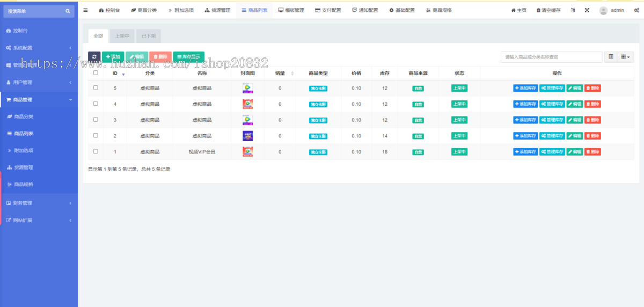Check the select-all checkbox in table header
Image resolution: width=644 pixels, height=307 pixels.
coord(96,73)
